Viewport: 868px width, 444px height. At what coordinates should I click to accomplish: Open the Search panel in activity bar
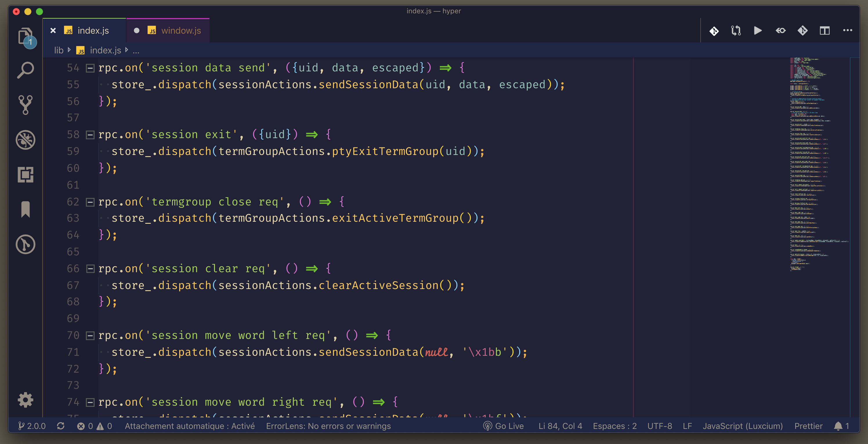(25, 70)
